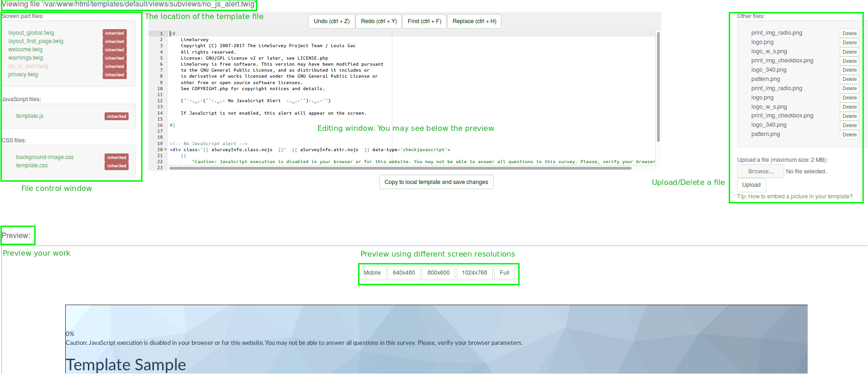Click the Upload button
The image size is (868, 374).
click(x=751, y=185)
